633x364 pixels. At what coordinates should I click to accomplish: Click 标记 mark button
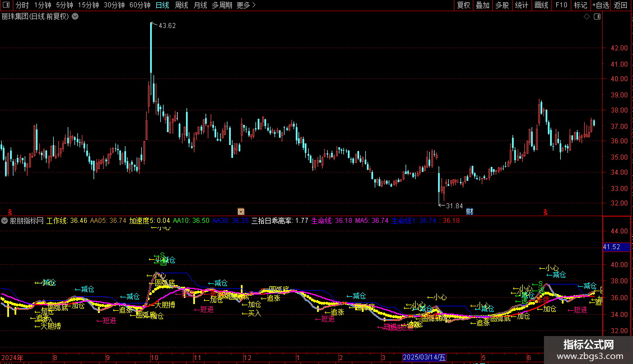tap(580, 5)
